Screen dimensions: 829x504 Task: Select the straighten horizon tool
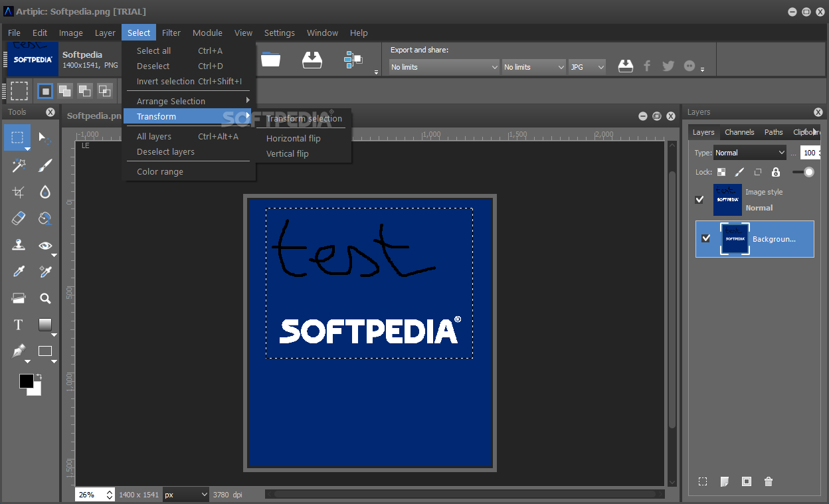[18, 298]
